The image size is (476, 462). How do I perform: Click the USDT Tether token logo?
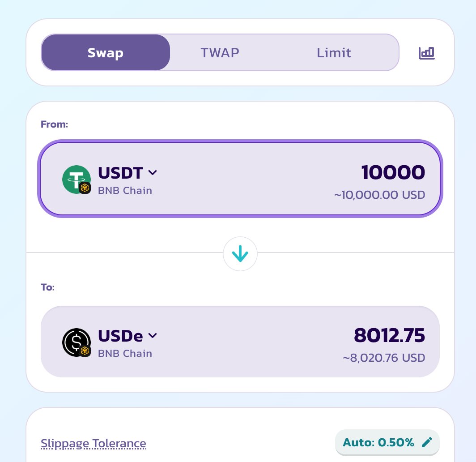pyautogui.click(x=76, y=179)
